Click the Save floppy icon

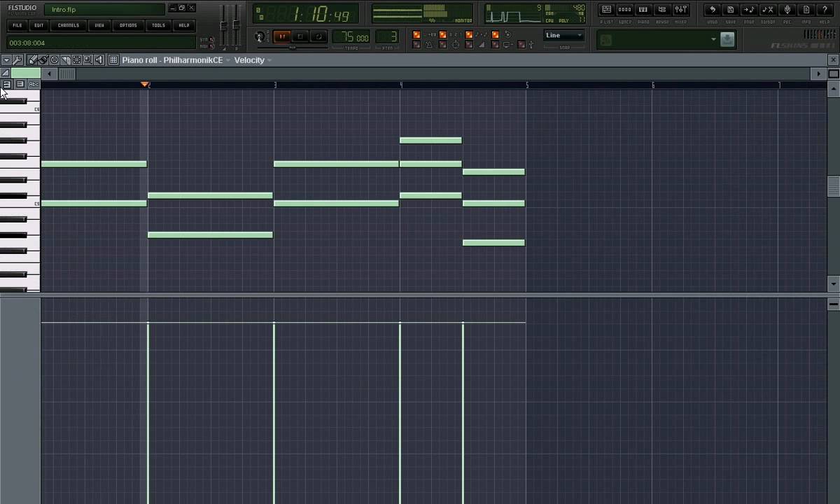(730, 10)
